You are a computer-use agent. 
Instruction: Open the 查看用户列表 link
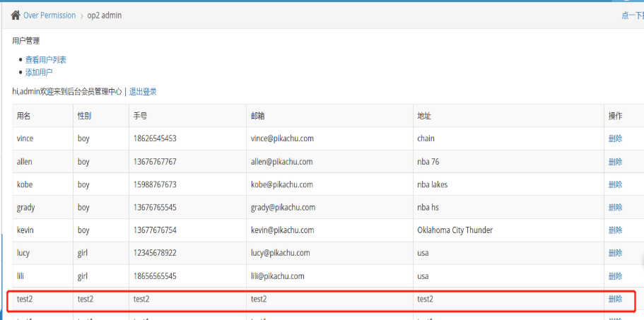pos(45,60)
